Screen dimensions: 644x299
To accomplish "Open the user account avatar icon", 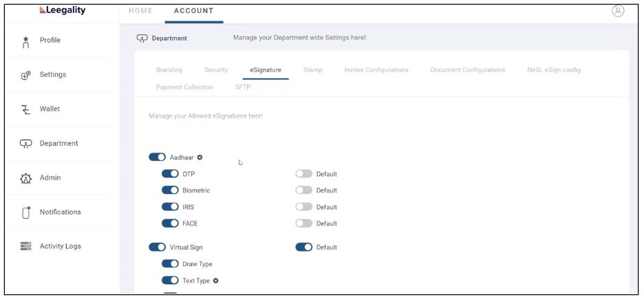I will coord(618,11).
